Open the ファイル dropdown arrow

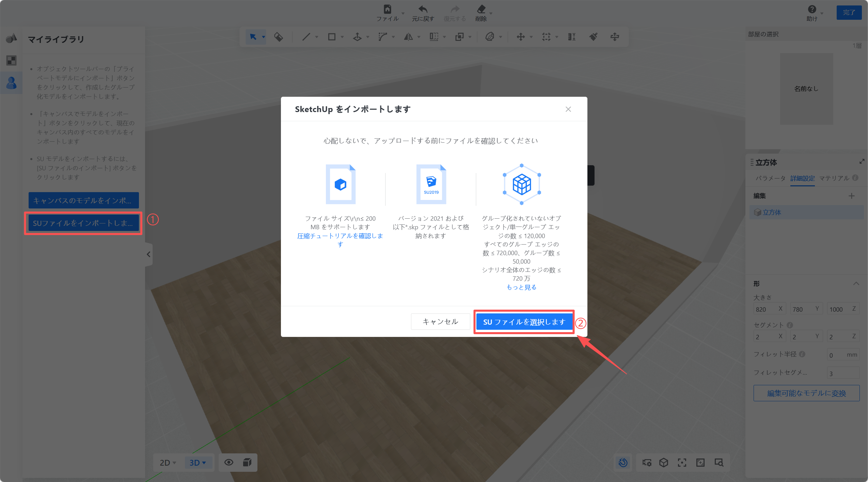click(x=403, y=13)
